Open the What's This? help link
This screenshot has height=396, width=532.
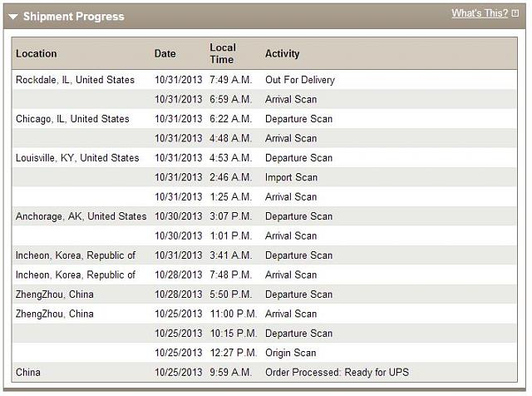(480, 13)
